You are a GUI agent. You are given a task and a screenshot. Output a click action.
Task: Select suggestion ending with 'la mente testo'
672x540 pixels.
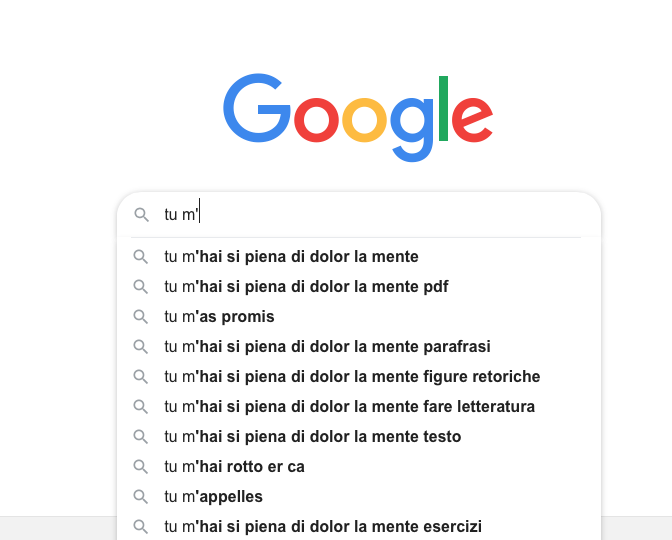tap(359, 437)
